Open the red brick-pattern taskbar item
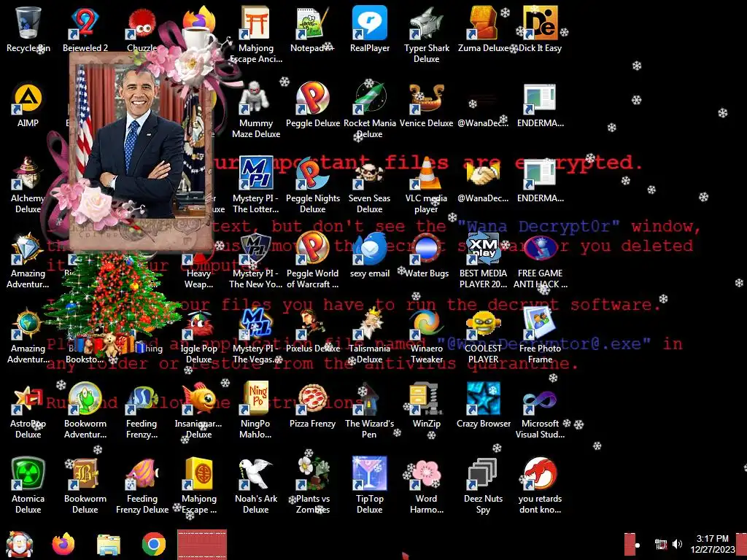747x560 pixels. 202,544
